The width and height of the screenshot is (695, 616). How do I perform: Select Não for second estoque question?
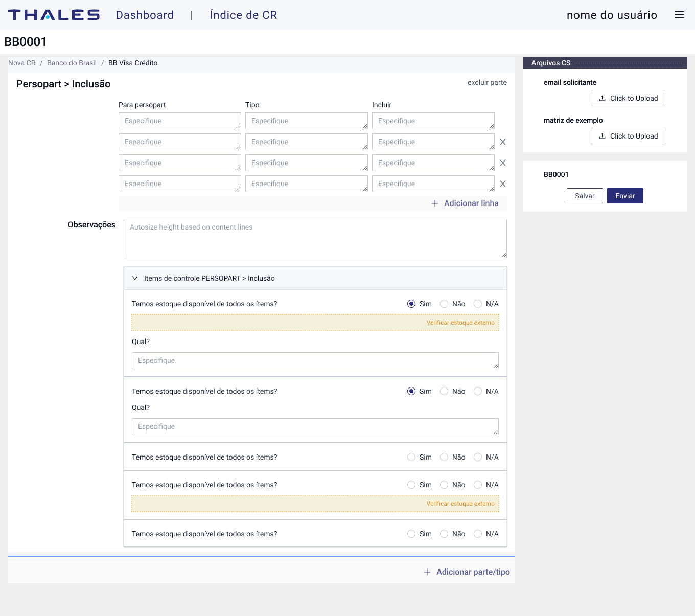444,391
